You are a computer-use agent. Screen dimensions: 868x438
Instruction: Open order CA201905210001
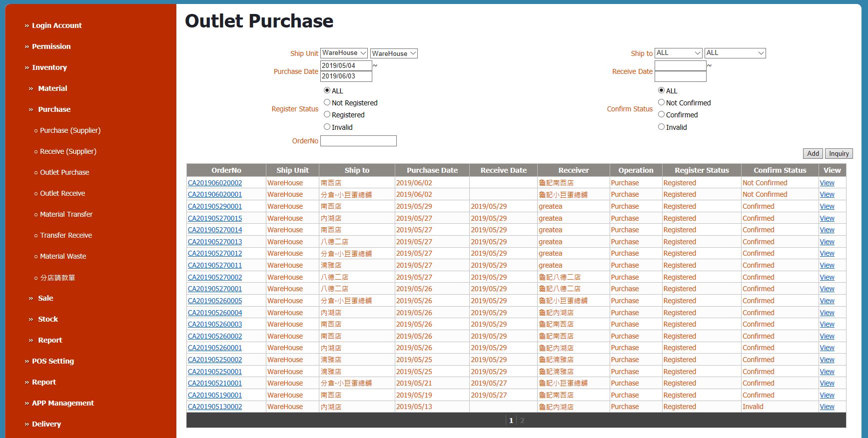pos(215,383)
